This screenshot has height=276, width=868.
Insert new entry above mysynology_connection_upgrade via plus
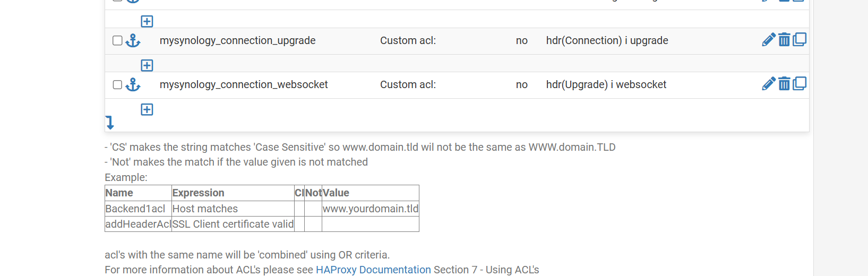[147, 21]
